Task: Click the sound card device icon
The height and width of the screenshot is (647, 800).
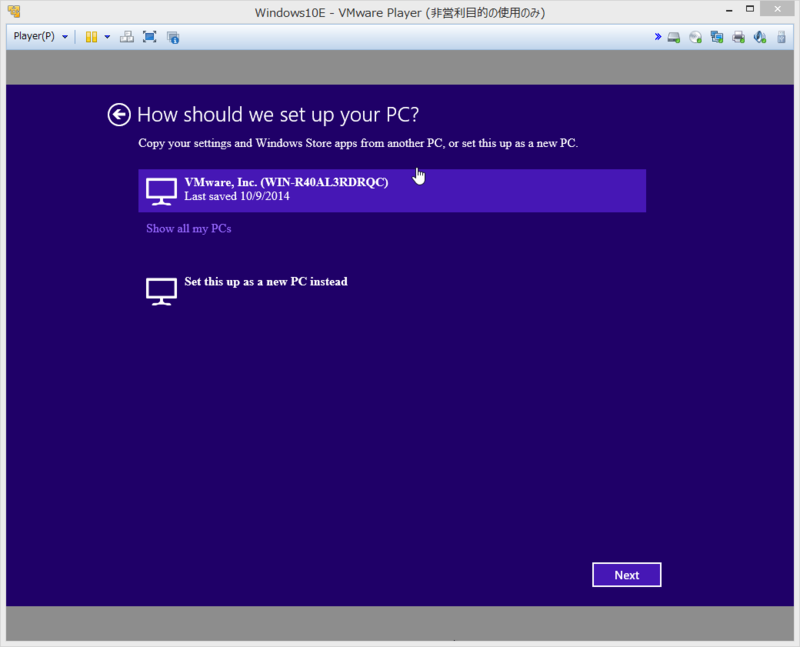Action: pos(760,37)
